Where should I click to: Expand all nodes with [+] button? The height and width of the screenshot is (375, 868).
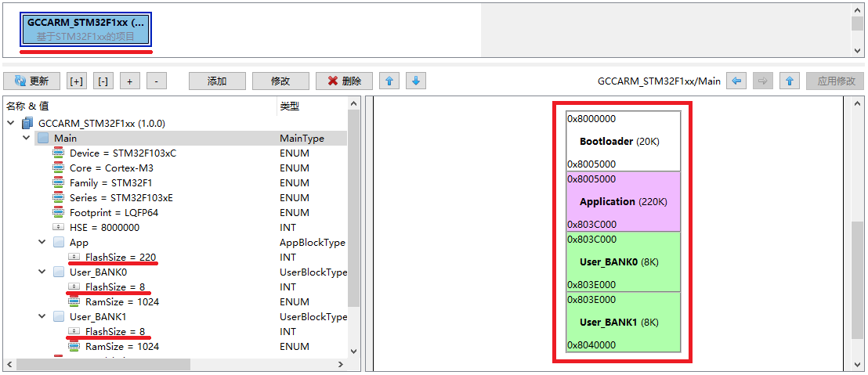click(x=77, y=81)
